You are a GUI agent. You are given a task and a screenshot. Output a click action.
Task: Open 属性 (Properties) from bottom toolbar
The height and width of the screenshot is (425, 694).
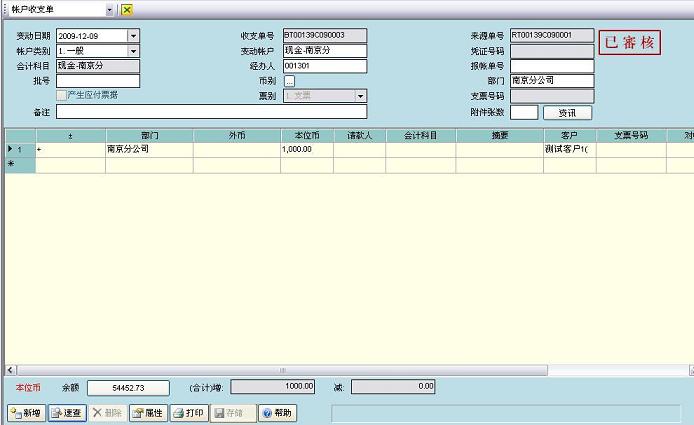point(148,412)
